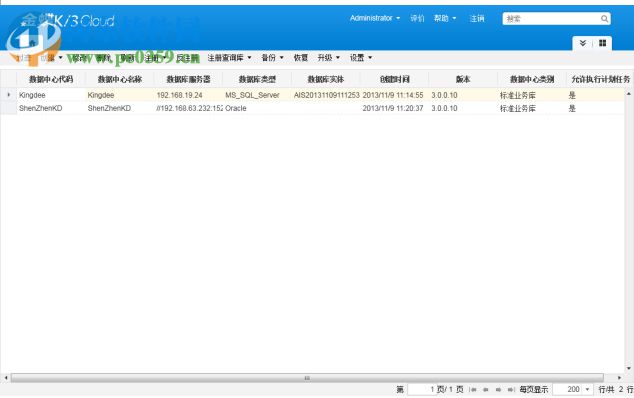Click the Kingdee row version 3.0.0.10 cell
The height and width of the screenshot is (398, 634).
click(x=463, y=95)
